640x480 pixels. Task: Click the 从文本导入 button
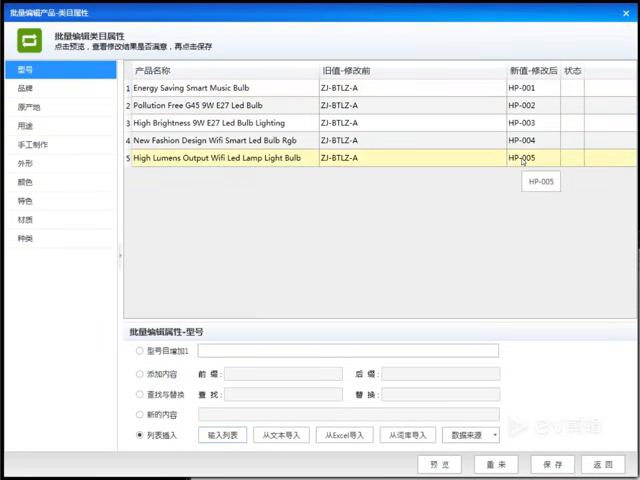(x=281, y=435)
